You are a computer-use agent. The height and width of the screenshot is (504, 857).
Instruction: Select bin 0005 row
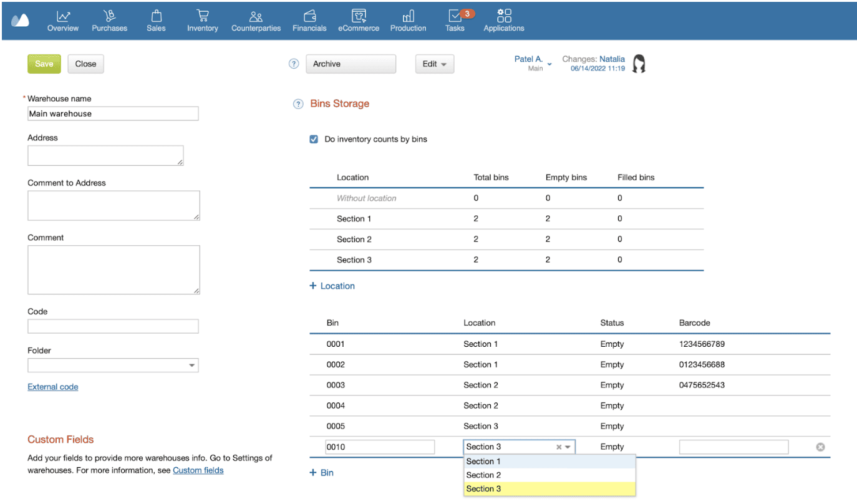570,427
